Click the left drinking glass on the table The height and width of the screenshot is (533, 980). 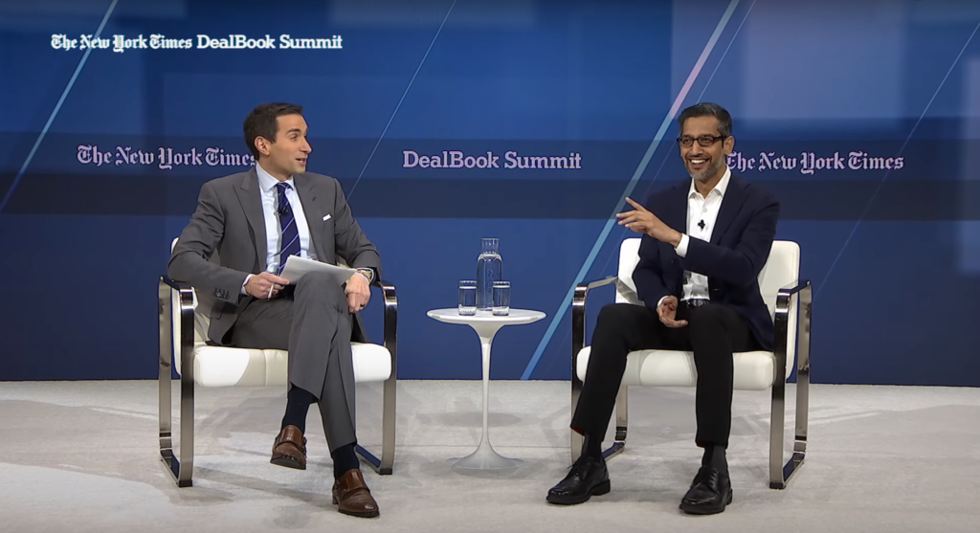coord(467,298)
